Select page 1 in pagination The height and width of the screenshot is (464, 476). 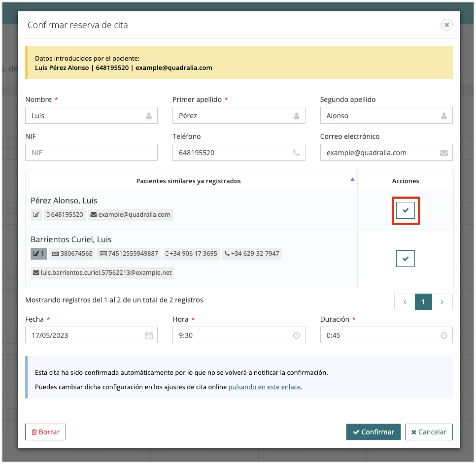[x=423, y=302]
